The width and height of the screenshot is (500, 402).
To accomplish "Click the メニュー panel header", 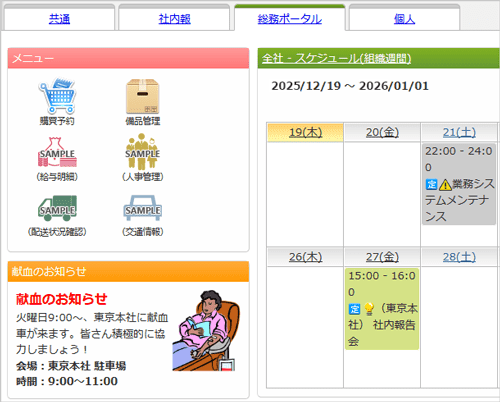I will [128, 58].
